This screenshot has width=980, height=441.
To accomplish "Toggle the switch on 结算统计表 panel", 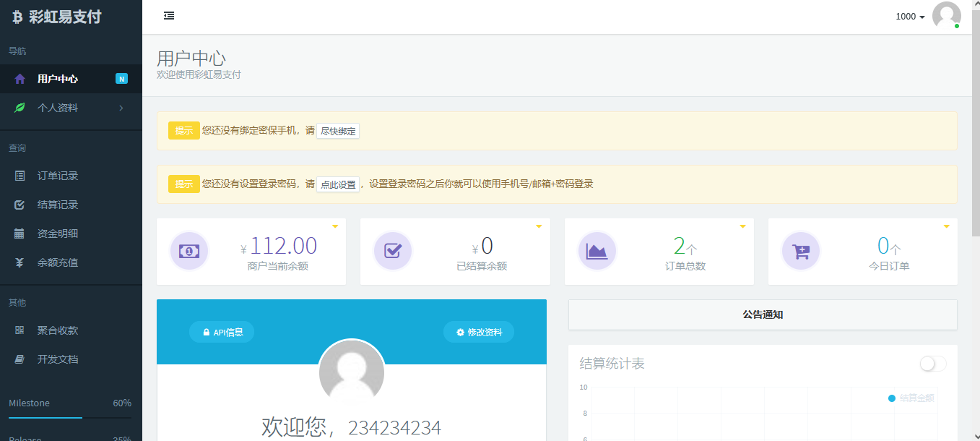I will click(x=932, y=364).
